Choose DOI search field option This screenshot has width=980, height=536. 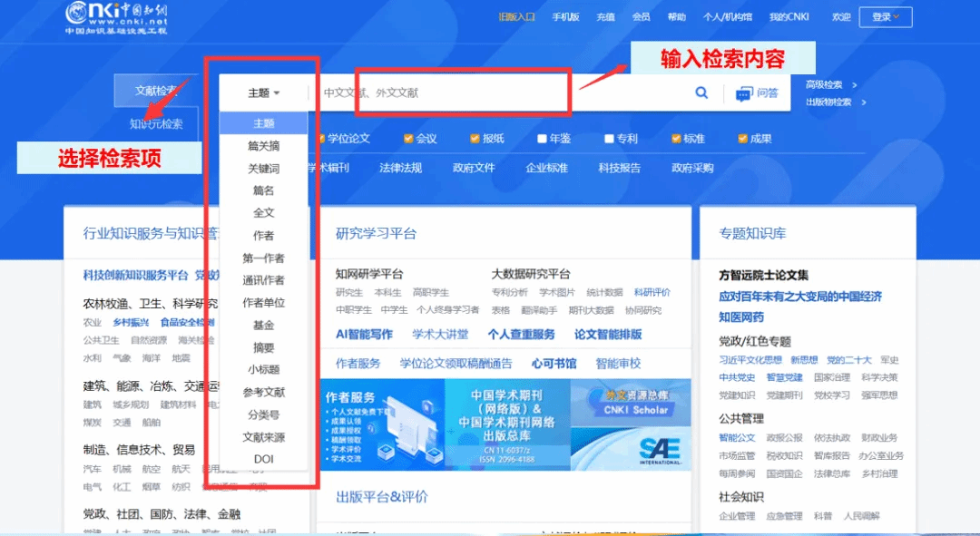264,459
